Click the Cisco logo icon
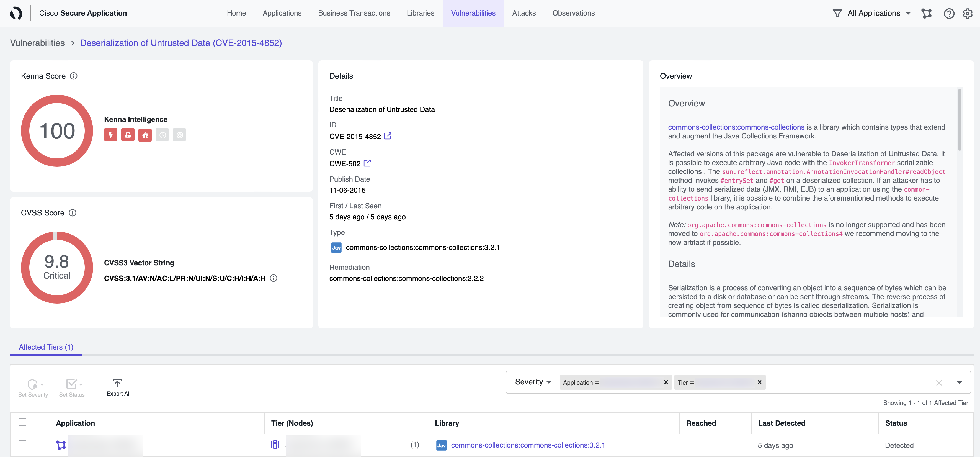 (16, 13)
